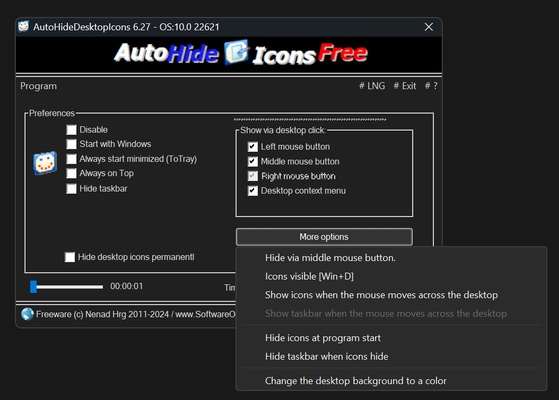Toggle Start with Windows

(71, 144)
